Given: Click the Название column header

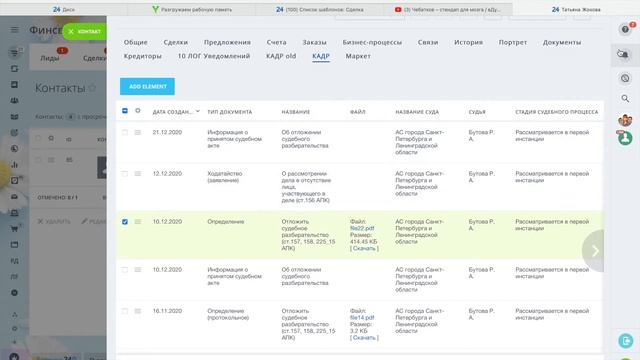Looking at the screenshot, I should point(296,112).
